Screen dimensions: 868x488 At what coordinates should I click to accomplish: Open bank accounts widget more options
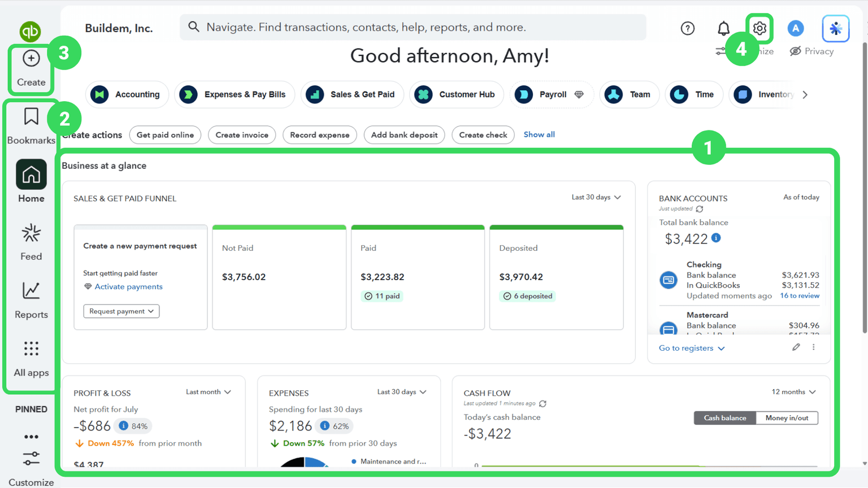click(x=814, y=347)
